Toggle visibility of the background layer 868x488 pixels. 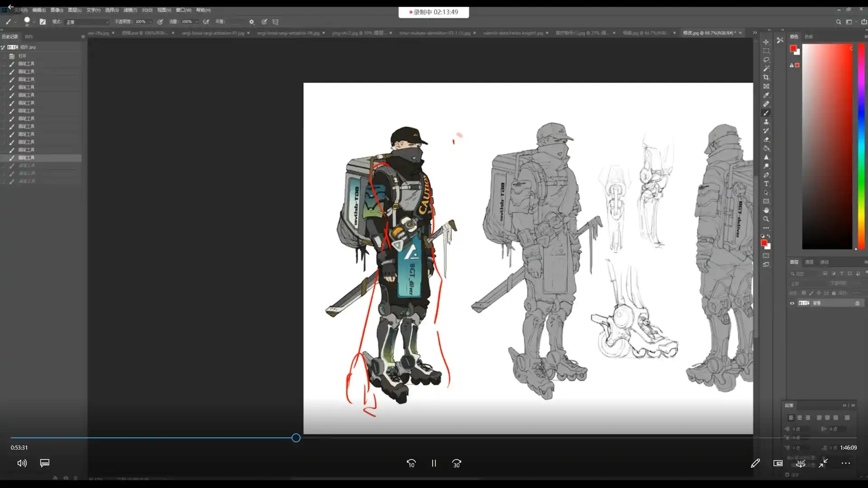(792, 303)
